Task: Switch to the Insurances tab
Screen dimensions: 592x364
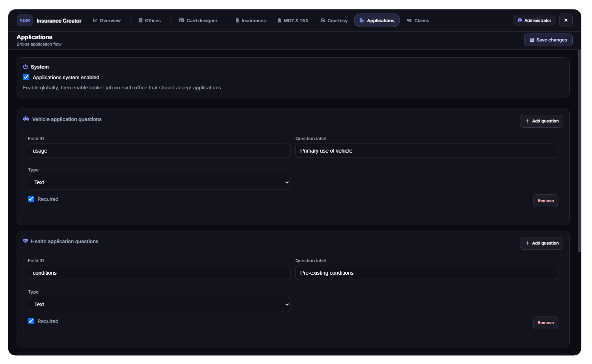Action: click(x=251, y=20)
